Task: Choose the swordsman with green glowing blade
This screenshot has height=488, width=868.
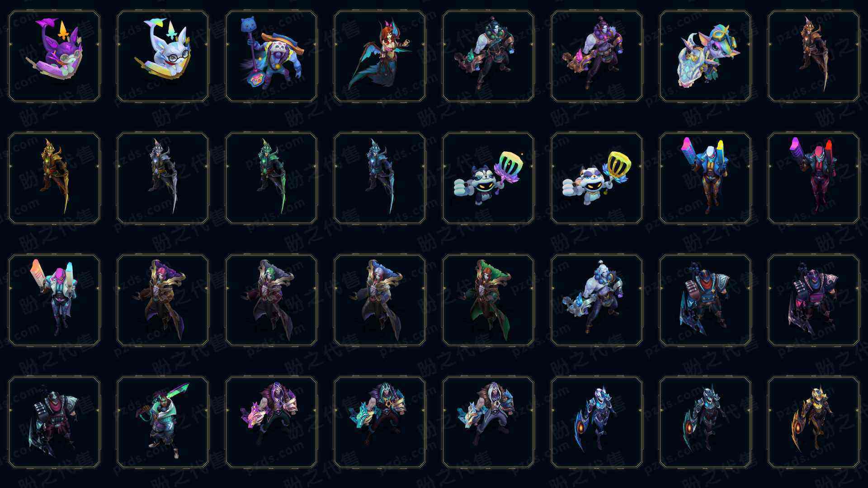Action: coord(163,422)
